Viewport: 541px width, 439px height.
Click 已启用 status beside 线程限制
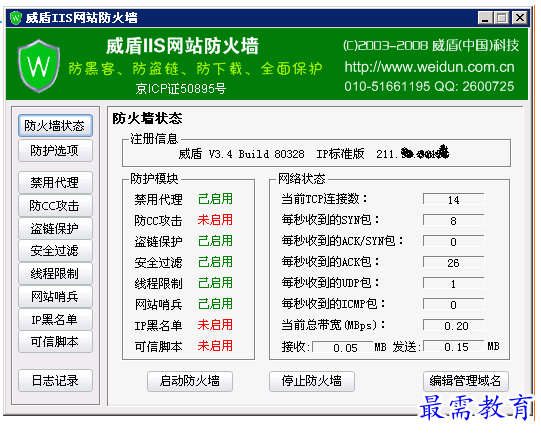point(215,283)
